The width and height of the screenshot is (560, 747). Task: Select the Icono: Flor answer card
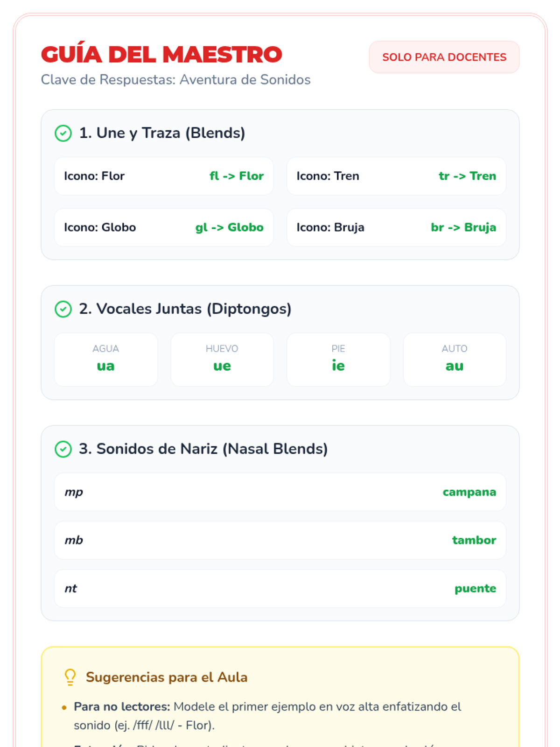click(164, 176)
